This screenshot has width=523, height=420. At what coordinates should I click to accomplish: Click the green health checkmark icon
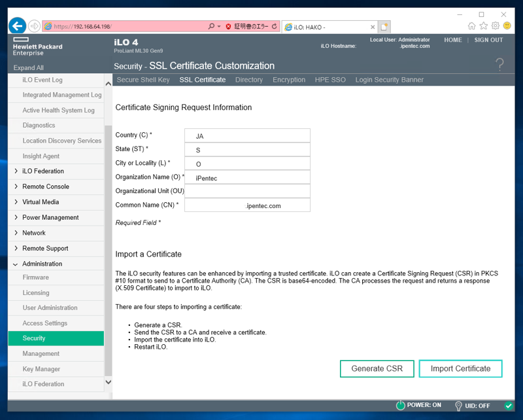(x=509, y=406)
